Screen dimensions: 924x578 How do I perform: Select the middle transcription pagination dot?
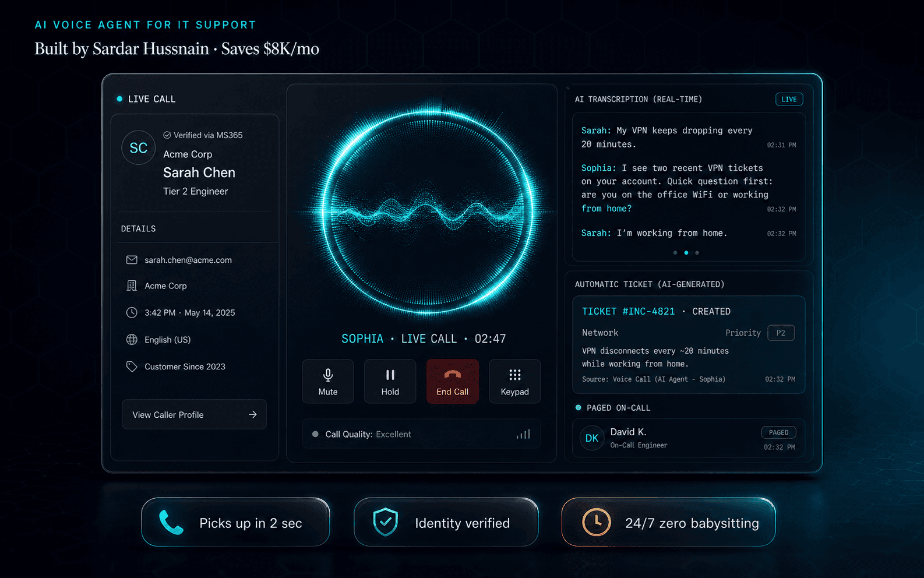686,253
